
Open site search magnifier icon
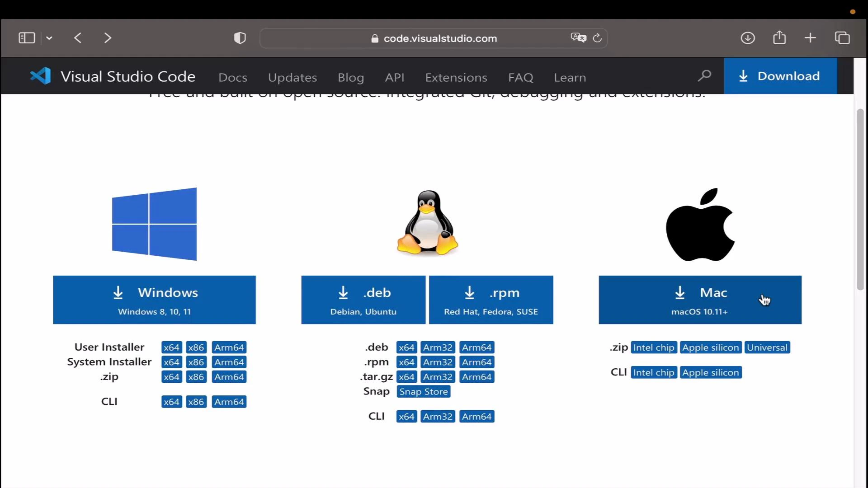tap(704, 76)
